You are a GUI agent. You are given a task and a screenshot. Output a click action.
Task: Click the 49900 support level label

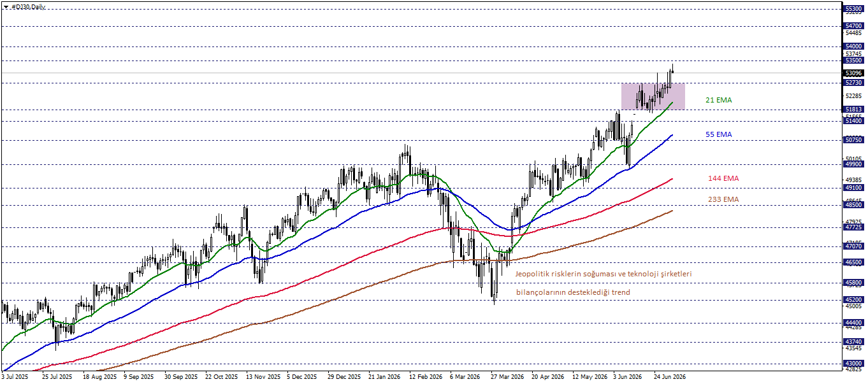coord(854,164)
